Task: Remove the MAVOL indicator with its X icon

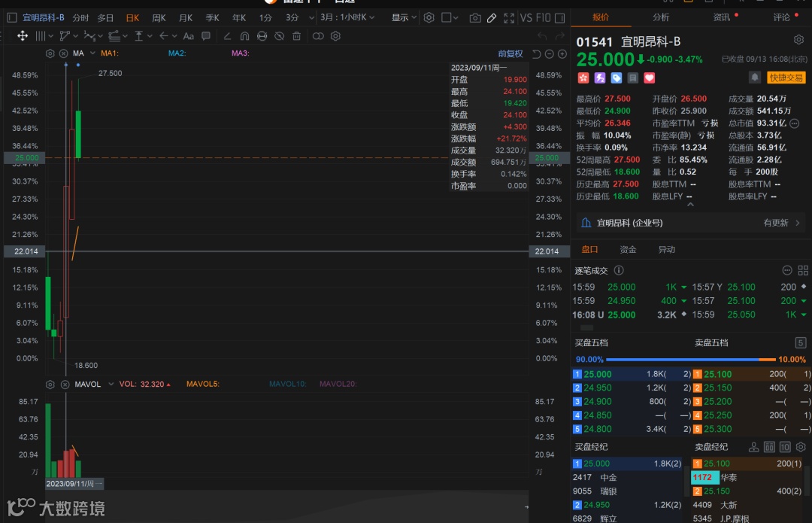Action: 65,385
